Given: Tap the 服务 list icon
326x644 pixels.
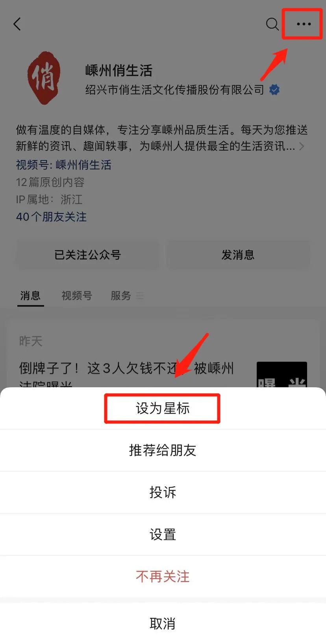Looking at the screenshot, I should click(x=140, y=295).
